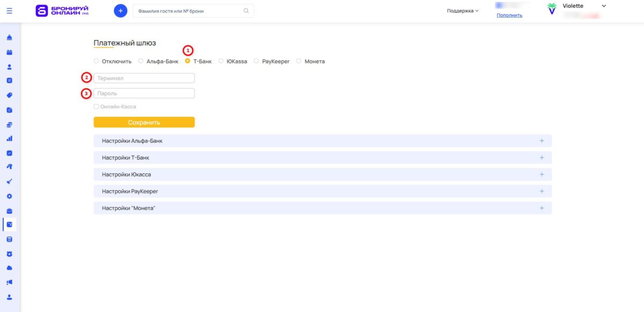Open the Поддержка dropdown
The width and height of the screenshot is (644, 312).
click(463, 11)
